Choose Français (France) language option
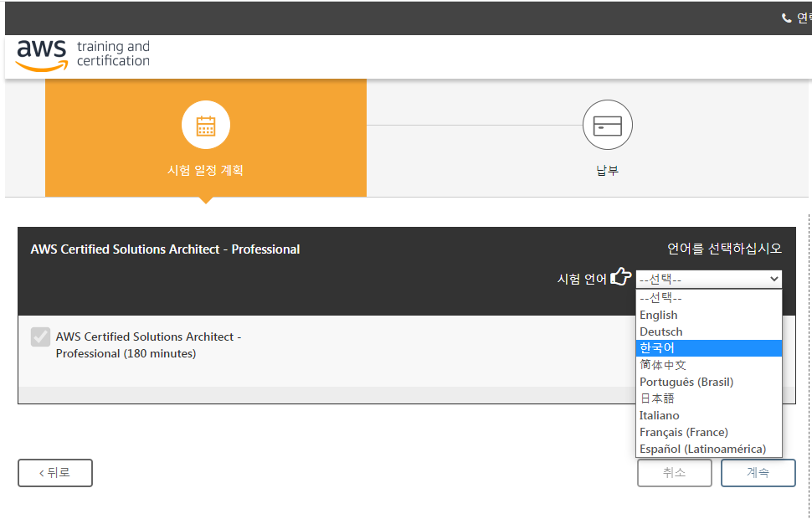Image resolution: width=812 pixels, height=519 pixels. pos(708,432)
